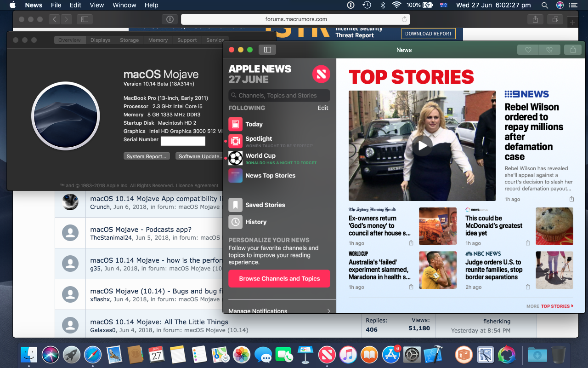Select News Top Stories in sidebar

tap(279, 176)
